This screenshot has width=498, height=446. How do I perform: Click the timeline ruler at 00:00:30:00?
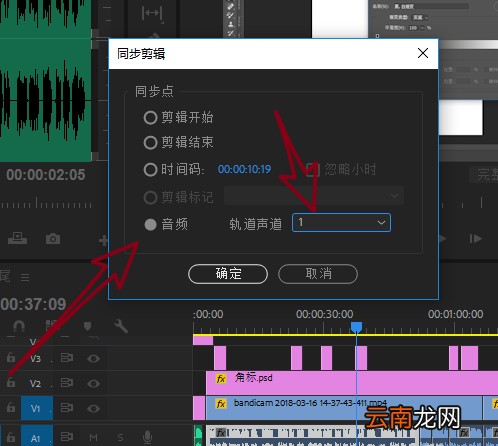point(324,314)
